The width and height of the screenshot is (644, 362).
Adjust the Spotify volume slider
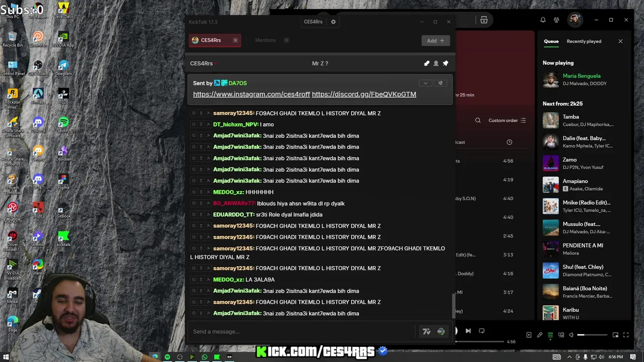click(x=592, y=335)
